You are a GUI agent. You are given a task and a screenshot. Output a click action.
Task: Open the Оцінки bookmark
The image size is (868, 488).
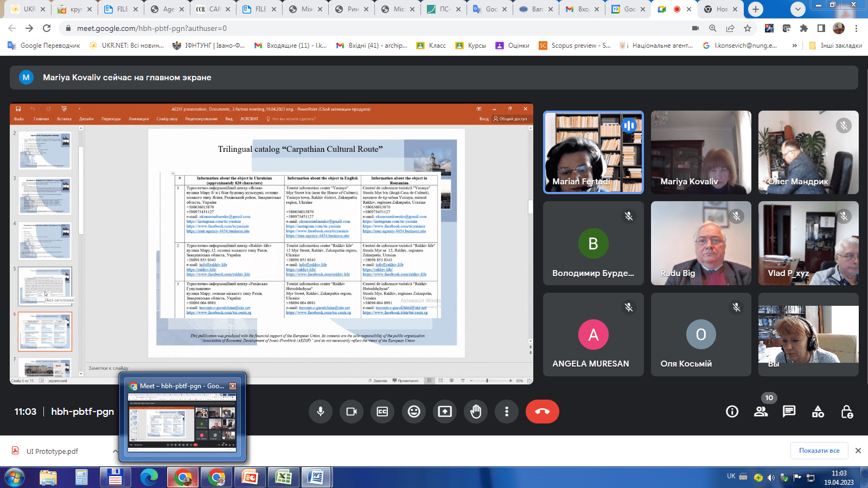point(513,46)
